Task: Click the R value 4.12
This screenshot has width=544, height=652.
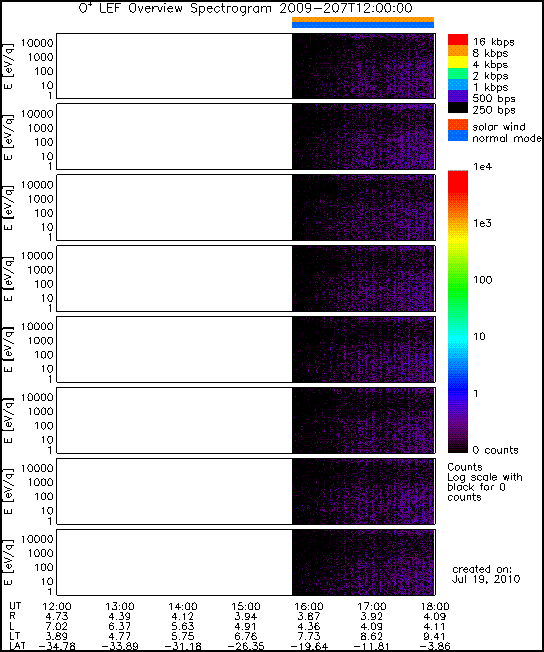Action: tap(183, 616)
